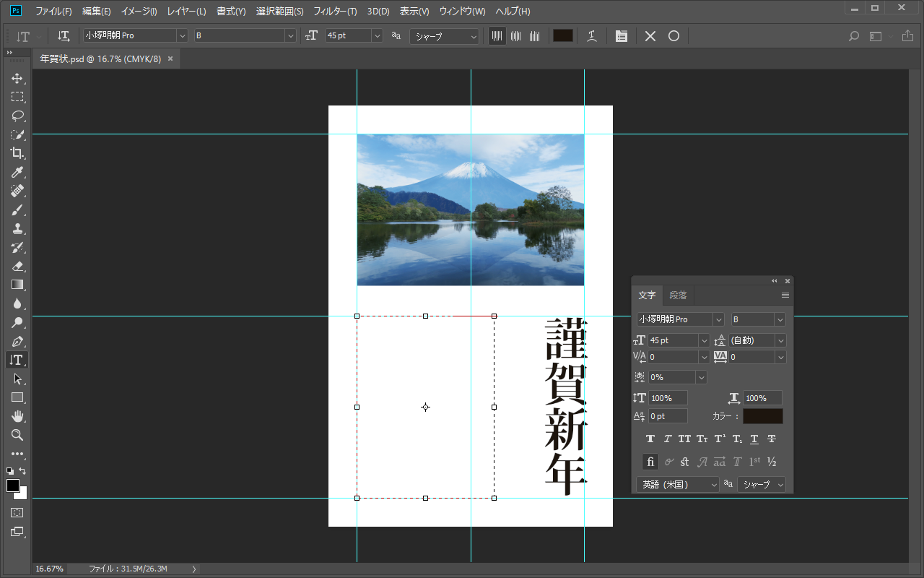This screenshot has height=578, width=924.
Task: Expand leading (自動) dropdown
Action: tap(780, 340)
